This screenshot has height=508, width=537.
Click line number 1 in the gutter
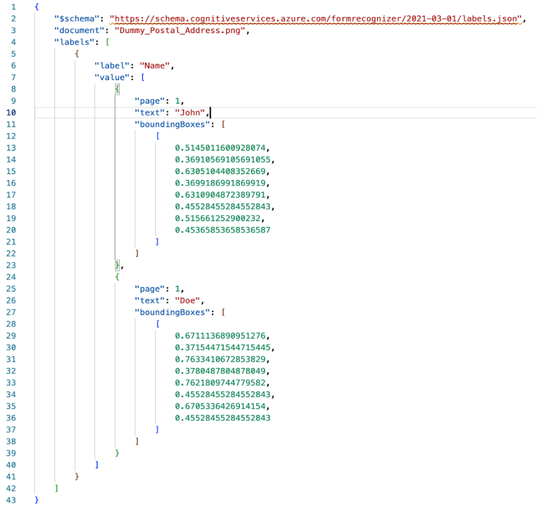point(13,7)
